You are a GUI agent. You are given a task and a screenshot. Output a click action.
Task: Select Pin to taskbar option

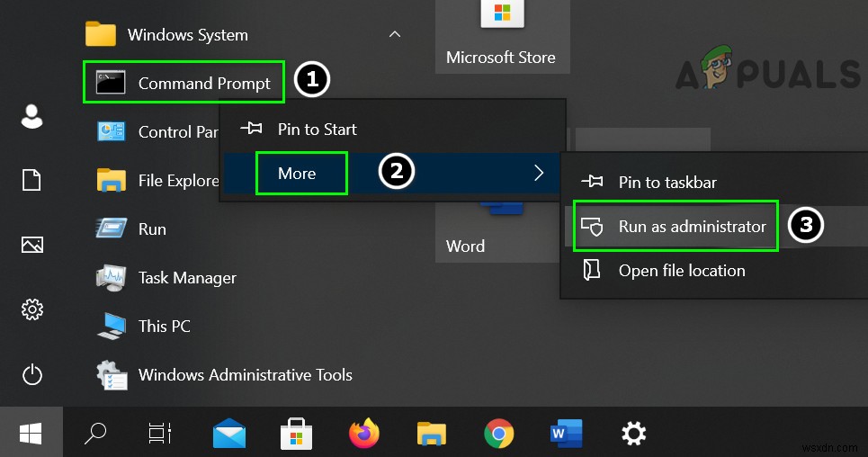click(667, 183)
